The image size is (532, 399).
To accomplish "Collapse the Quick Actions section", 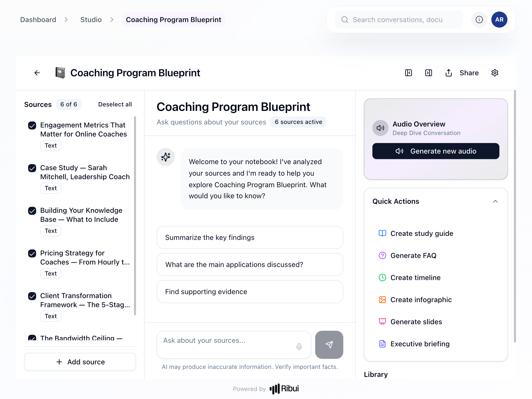I will pyautogui.click(x=495, y=201).
